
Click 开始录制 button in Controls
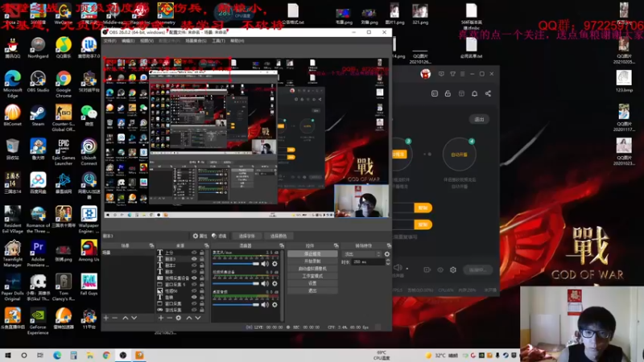click(312, 261)
